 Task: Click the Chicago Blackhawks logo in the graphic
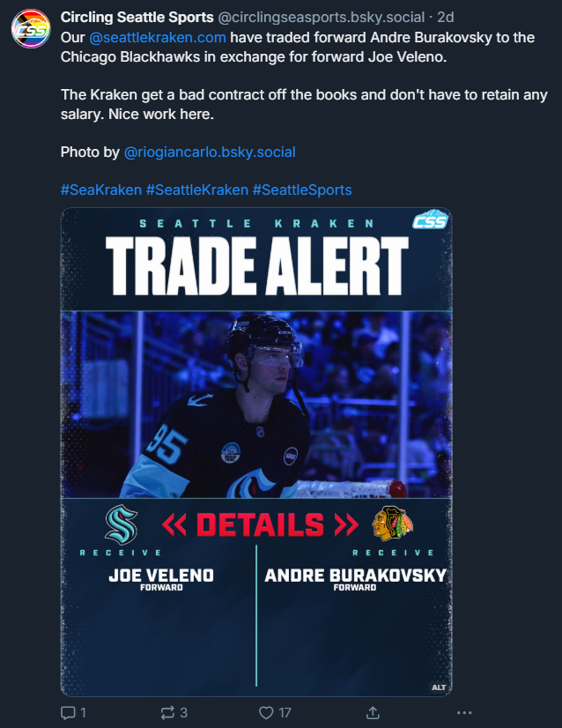coord(392,524)
